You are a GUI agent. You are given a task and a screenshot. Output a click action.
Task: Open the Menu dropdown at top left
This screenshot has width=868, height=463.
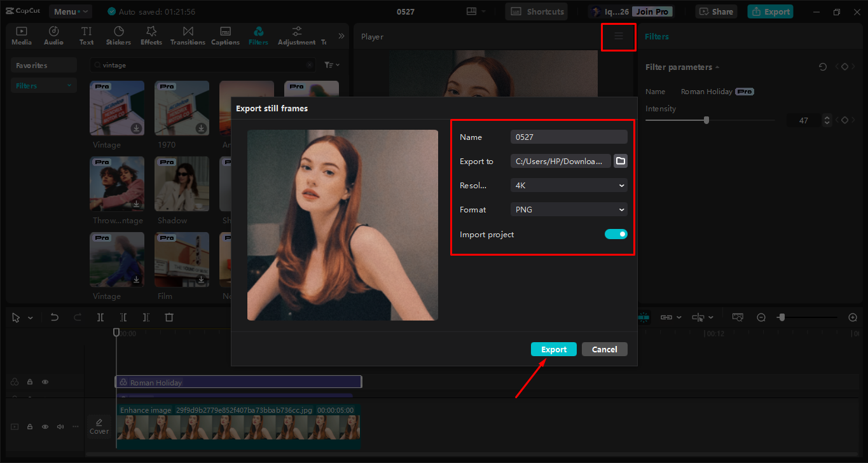(70, 11)
